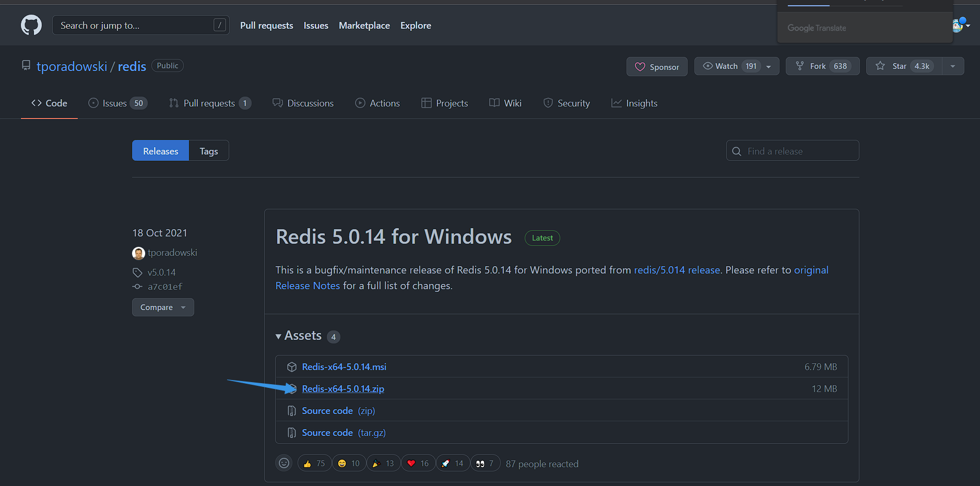The image size is (980, 486).
Task: Click the Watch count 191
Action: (x=751, y=66)
